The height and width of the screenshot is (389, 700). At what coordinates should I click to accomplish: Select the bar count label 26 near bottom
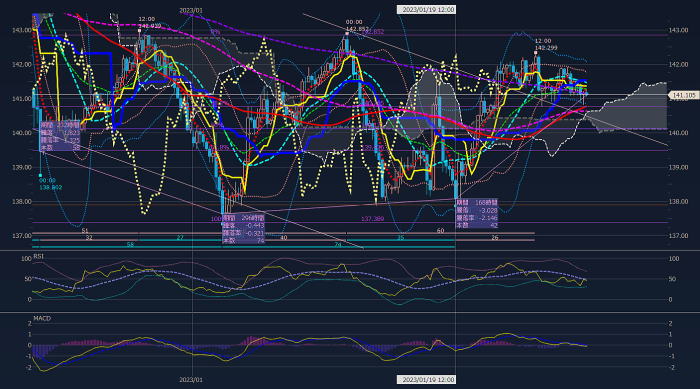pos(495,238)
